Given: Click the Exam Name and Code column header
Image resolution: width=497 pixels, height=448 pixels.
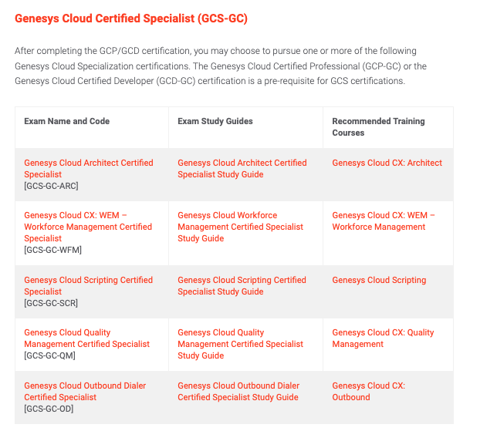Looking at the screenshot, I should click(66, 121).
